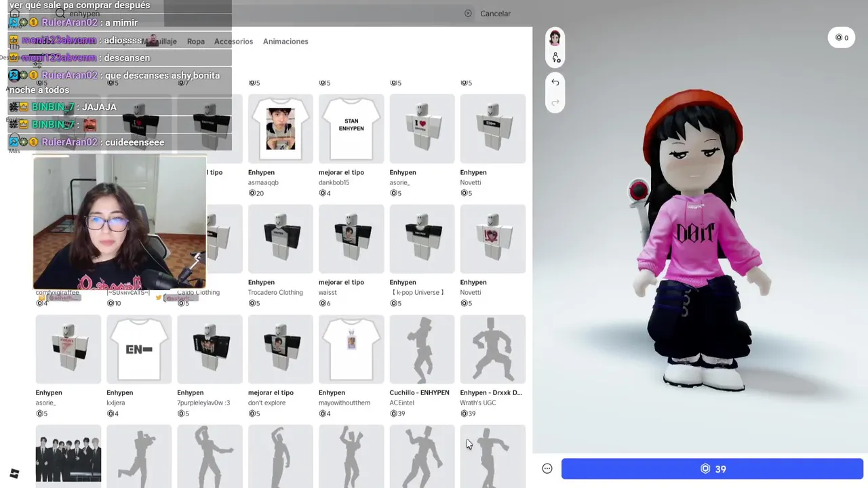The image size is (868, 488).
Task: Select the waisst mejorar el tipo thumbnail
Action: pos(351,239)
